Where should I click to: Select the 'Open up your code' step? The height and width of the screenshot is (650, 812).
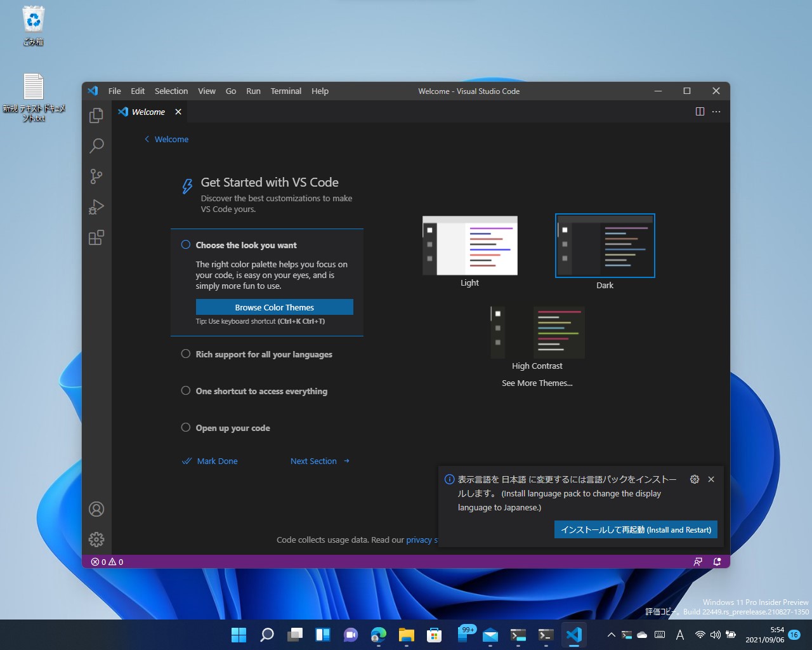pos(233,428)
